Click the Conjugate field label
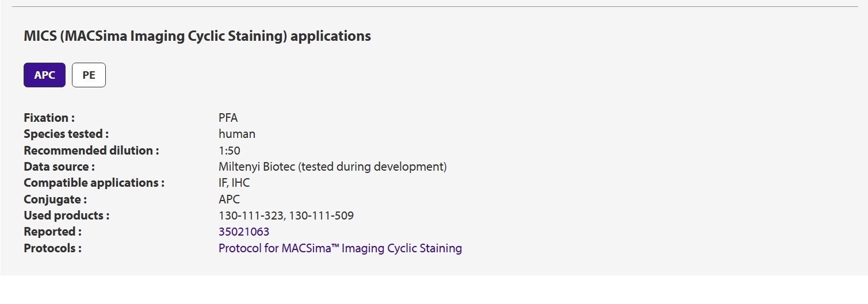The height and width of the screenshot is (304, 868). (x=55, y=199)
